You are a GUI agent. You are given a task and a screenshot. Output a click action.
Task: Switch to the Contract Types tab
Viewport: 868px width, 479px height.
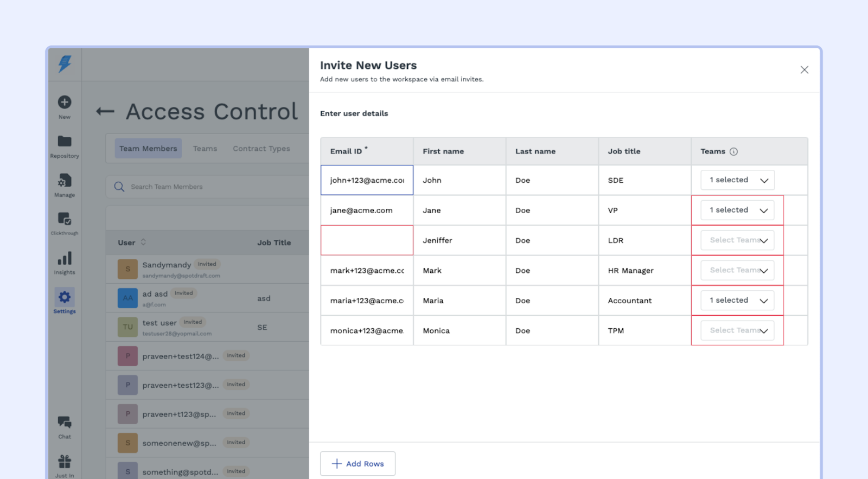tap(261, 149)
